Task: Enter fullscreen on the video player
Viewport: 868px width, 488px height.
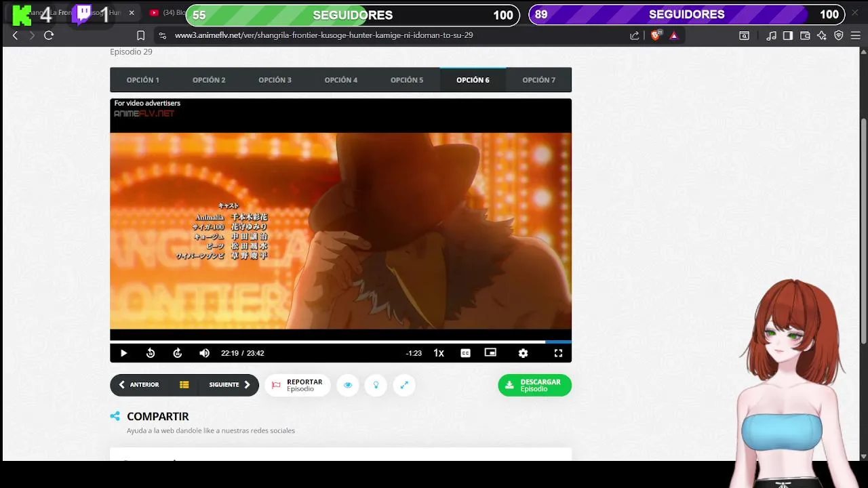Action: click(558, 353)
